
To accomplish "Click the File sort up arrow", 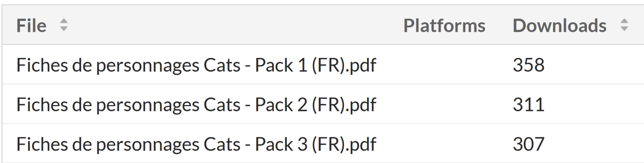I will [64, 21].
